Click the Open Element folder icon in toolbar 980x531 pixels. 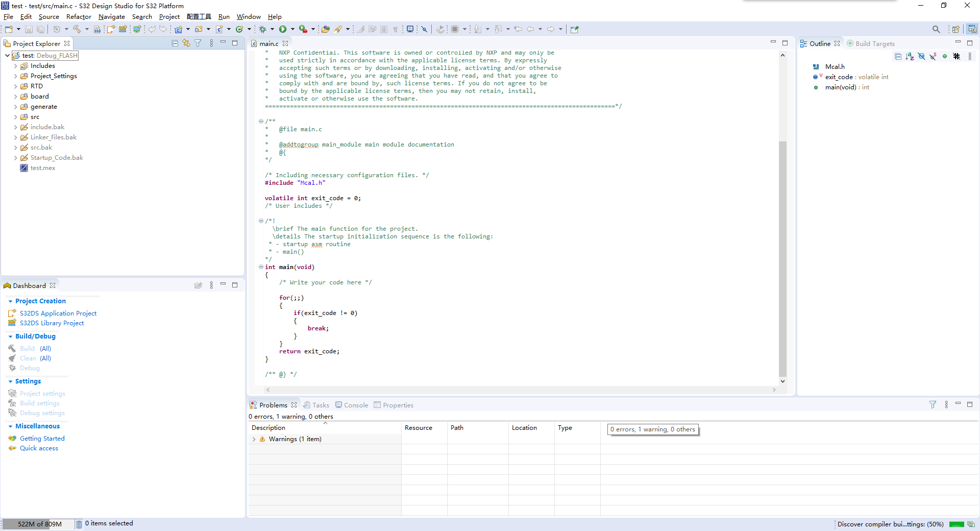pyautogui.click(x=325, y=29)
